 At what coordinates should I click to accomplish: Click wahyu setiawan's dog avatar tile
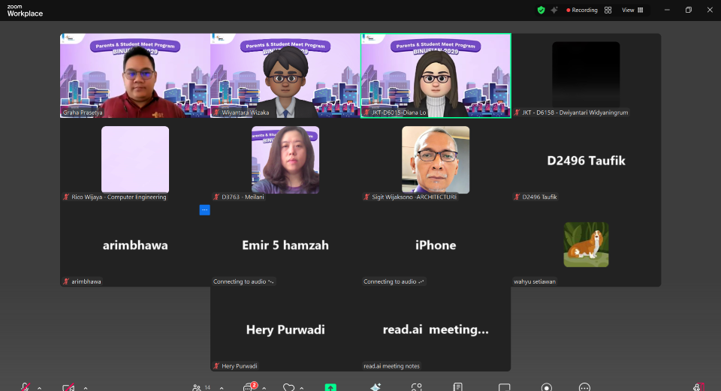pyautogui.click(x=586, y=245)
